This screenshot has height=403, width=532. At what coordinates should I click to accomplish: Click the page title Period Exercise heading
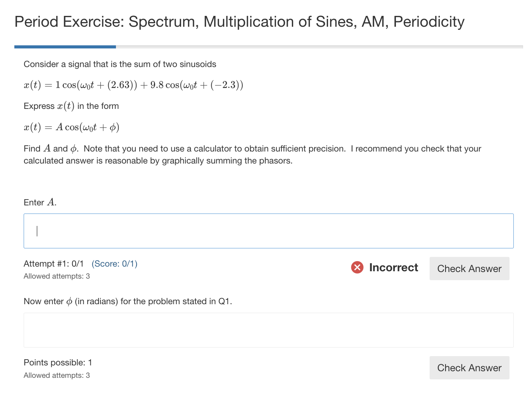(x=239, y=22)
